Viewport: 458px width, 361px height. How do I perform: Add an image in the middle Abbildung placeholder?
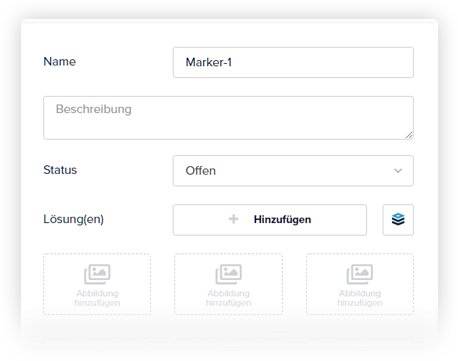click(x=228, y=284)
